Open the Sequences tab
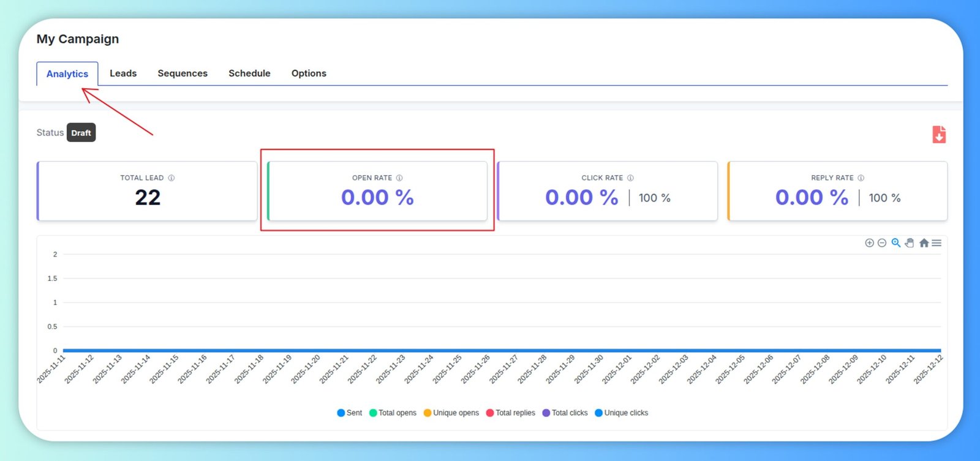The image size is (980, 461). coord(183,73)
